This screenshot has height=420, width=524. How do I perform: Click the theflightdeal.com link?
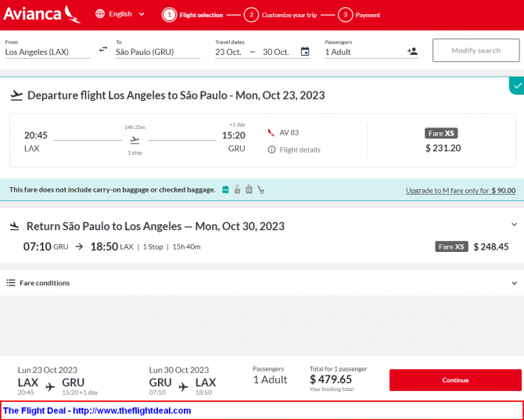pos(131,411)
